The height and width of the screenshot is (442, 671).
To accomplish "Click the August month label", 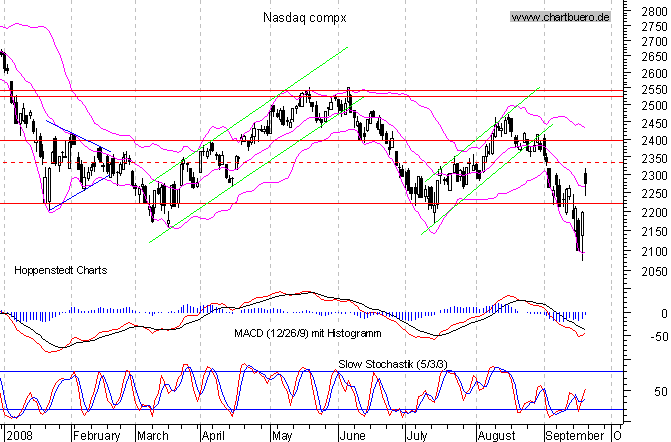I will click(x=496, y=436).
